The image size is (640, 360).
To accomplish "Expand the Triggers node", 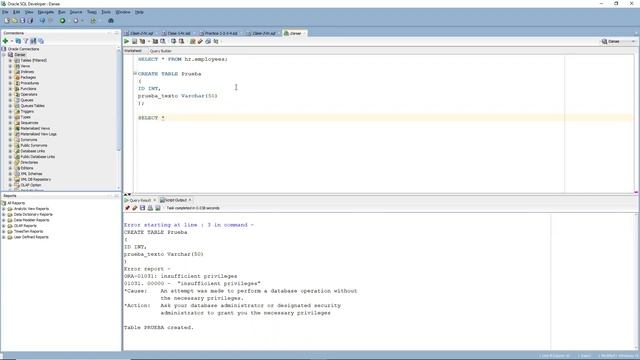I will (x=10, y=111).
